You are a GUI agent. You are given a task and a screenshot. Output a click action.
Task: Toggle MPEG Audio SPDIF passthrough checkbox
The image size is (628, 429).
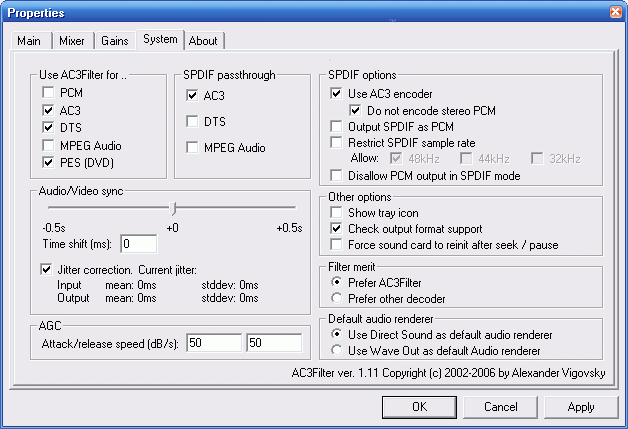coord(192,147)
